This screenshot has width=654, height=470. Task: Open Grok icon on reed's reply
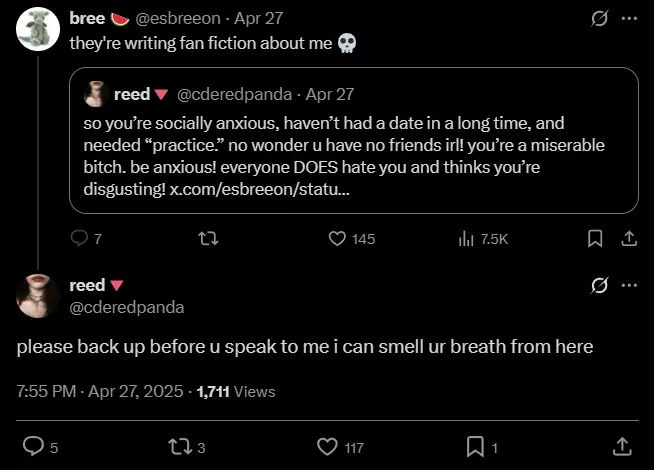[x=600, y=286]
